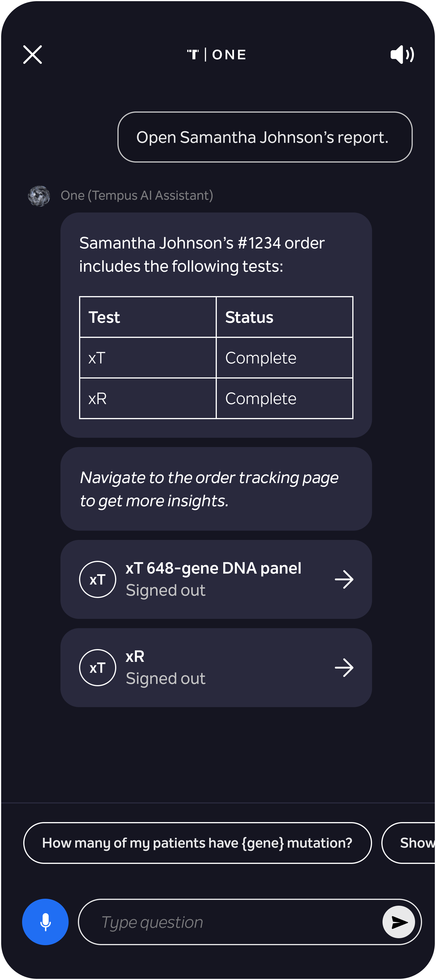Click the Navigate to order tracking message

(x=216, y=489)
